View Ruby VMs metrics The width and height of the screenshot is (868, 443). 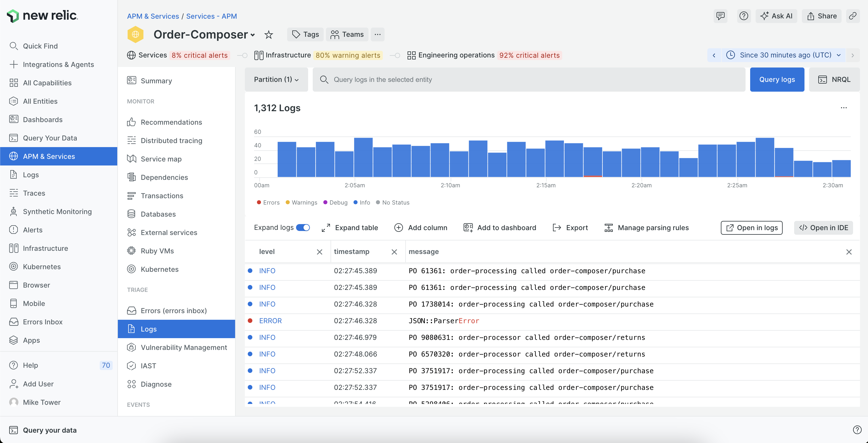click(x=157, y=251)
